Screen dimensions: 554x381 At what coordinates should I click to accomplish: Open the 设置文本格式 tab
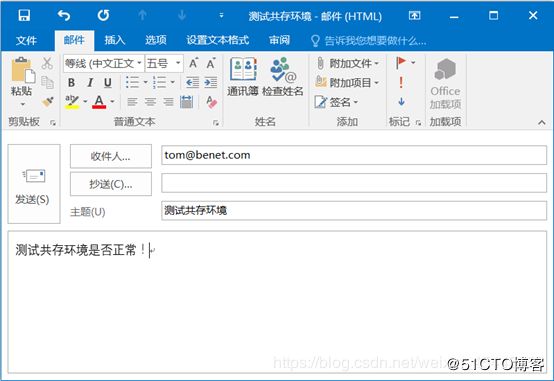(x=218, y=40)
